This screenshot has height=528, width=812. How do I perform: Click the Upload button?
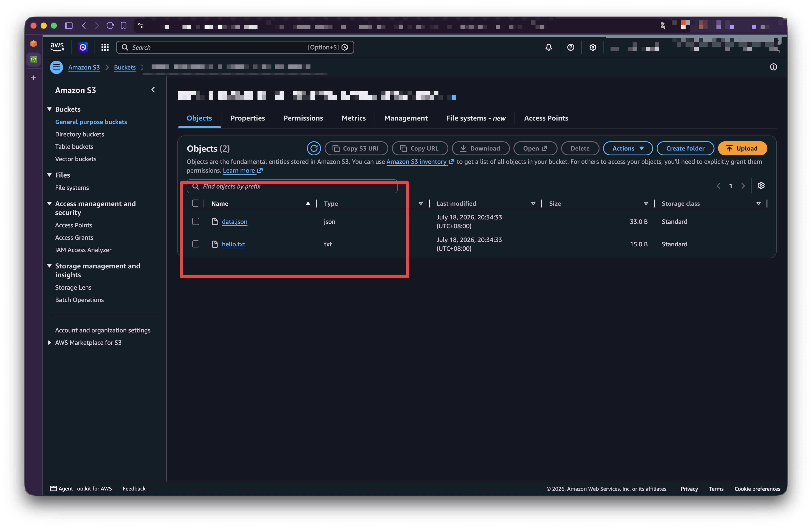coord(742,148)
